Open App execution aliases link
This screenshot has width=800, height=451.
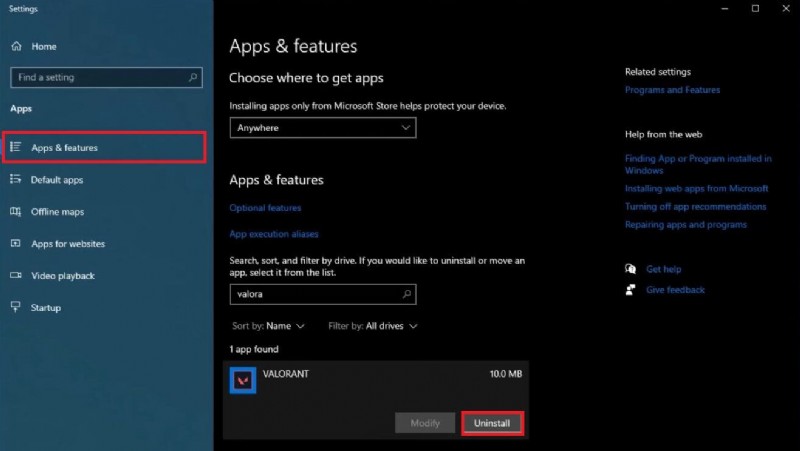tap(274, 234)
